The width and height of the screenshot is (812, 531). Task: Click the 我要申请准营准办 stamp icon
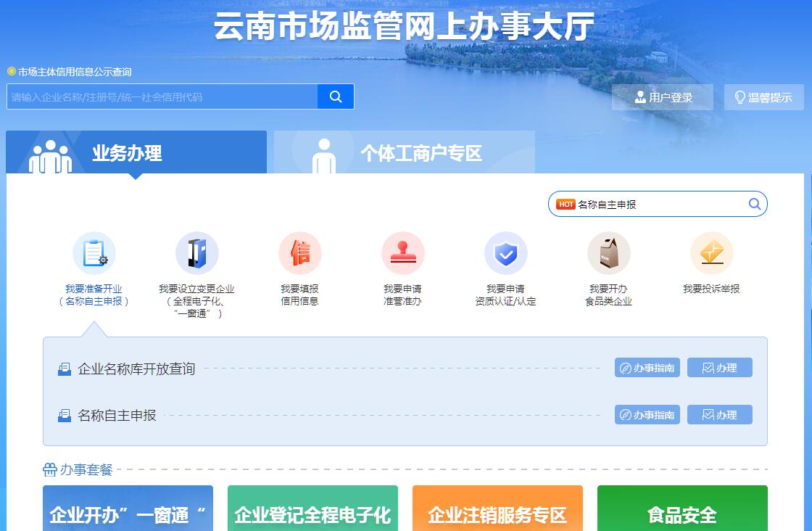click(403, 253)
